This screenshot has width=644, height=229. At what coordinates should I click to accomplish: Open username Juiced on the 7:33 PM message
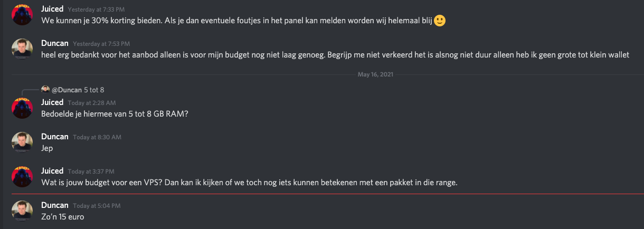(52, 10)
